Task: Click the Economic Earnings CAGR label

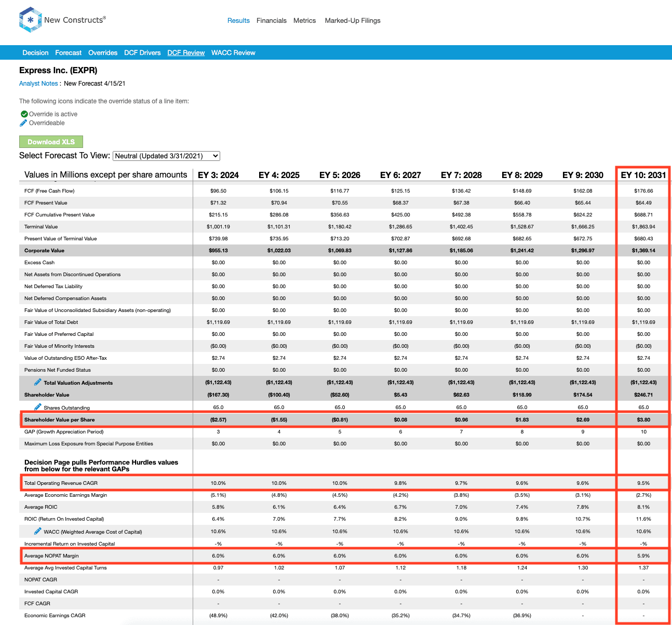Action: pyautogui.click(x=55, y=616)
